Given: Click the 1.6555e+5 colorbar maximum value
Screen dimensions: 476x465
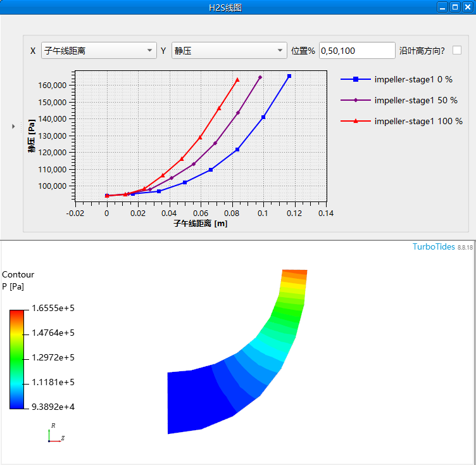Looking at the screenshot, I should coord(53,308).
